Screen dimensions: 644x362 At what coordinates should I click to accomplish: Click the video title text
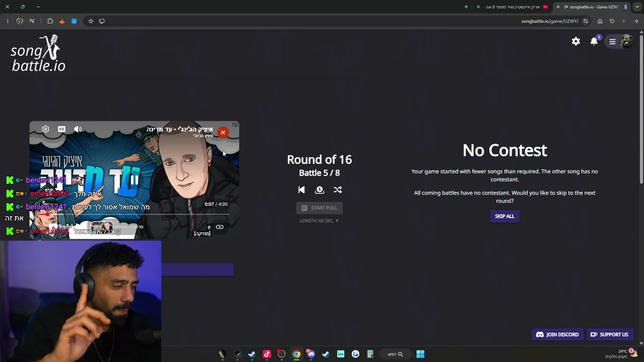tap(180, 129)
